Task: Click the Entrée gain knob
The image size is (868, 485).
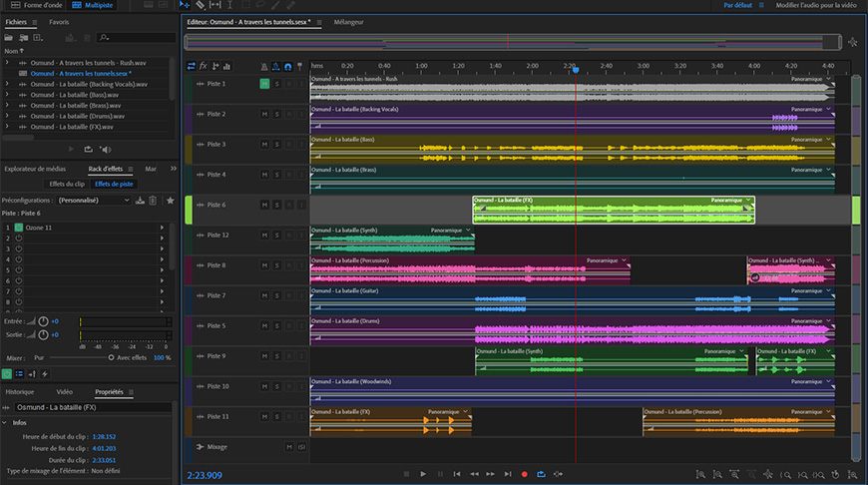Action: click(43, 321)
